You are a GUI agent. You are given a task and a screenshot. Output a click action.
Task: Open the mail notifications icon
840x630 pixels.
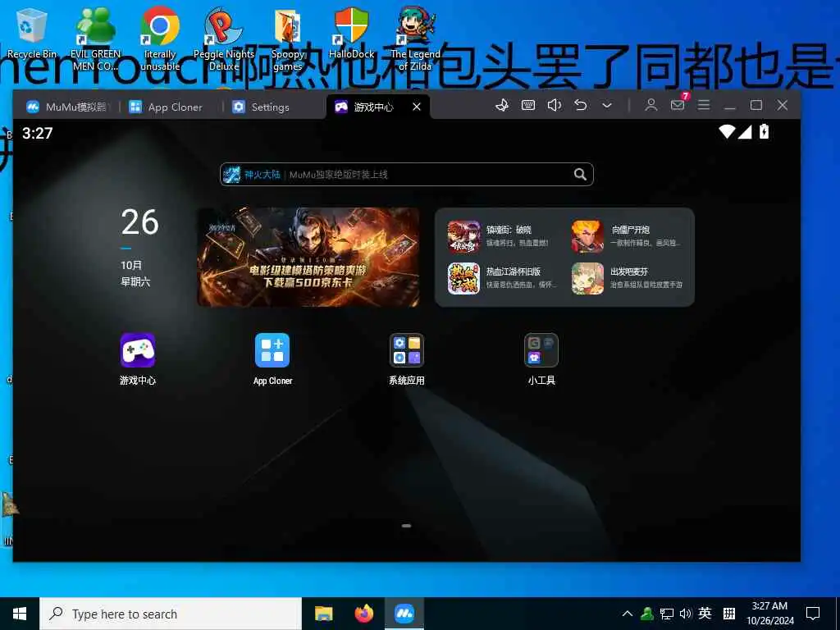pos(678,105)
